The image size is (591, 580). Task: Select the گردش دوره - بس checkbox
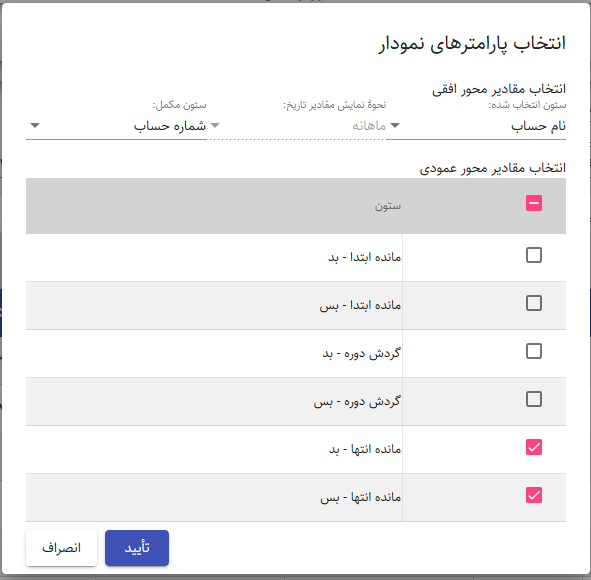click(x=534, y=399)
